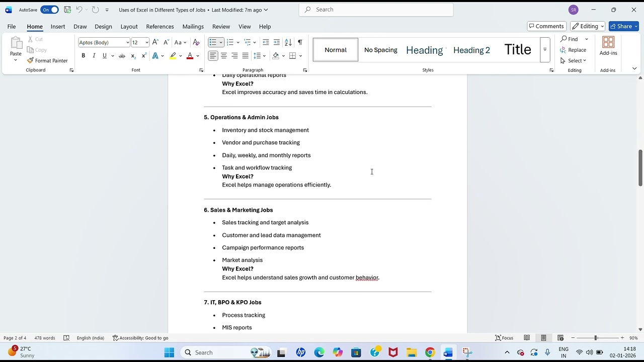Toggle Italic formatting

pyautogui.click(x=94, y=56)
